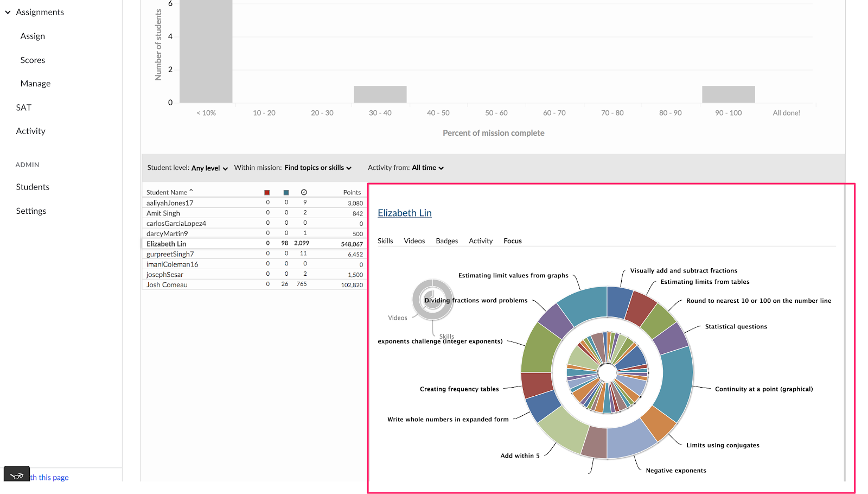868x494 pixels.
Task: Open the Activity from 'All time' dropdown
Action: pyautogui.click(x=427, y=168)
